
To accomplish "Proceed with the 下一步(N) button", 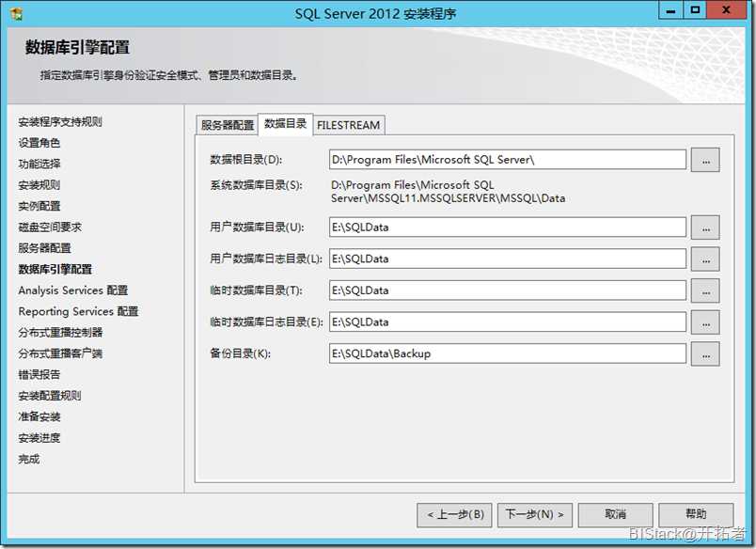I will (x=535, y=515).
